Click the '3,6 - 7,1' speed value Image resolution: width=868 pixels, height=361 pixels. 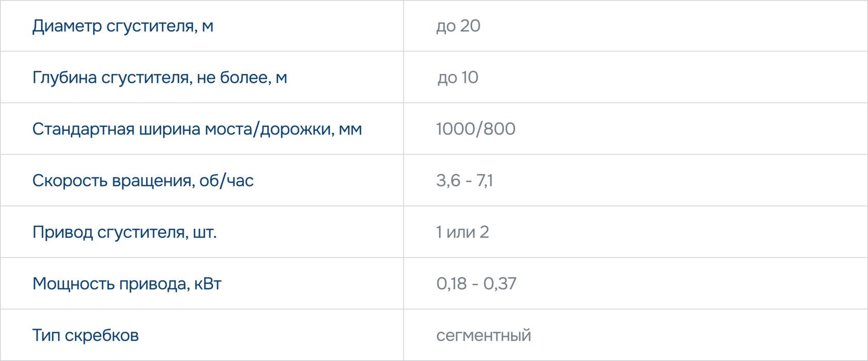click(464, 180)
